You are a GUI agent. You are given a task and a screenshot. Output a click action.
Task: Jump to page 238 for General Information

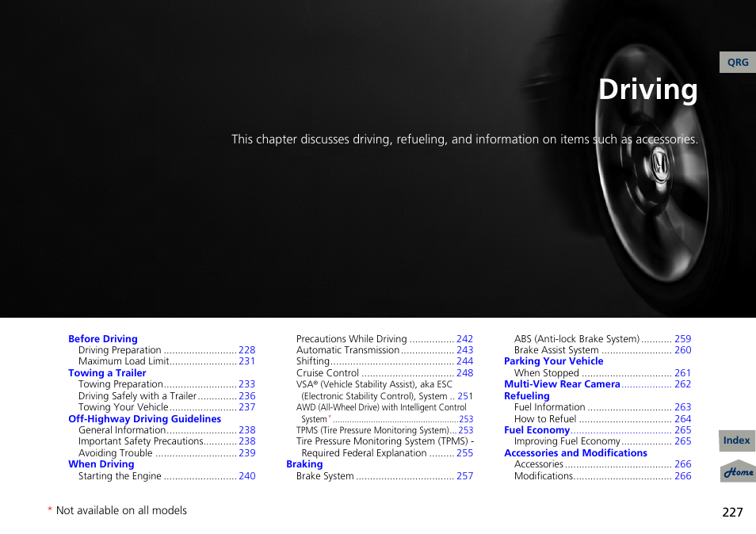tap(247, 430)
